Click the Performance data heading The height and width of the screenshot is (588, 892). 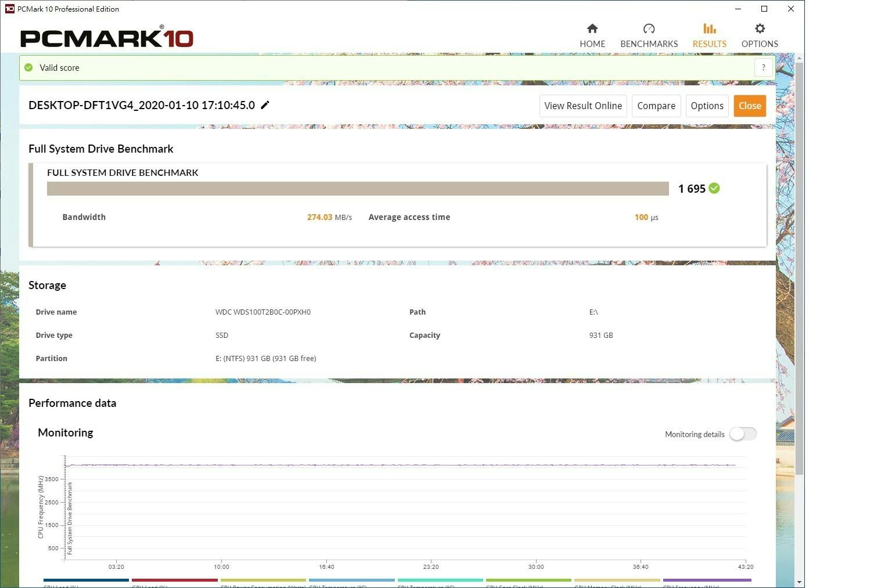73,403
